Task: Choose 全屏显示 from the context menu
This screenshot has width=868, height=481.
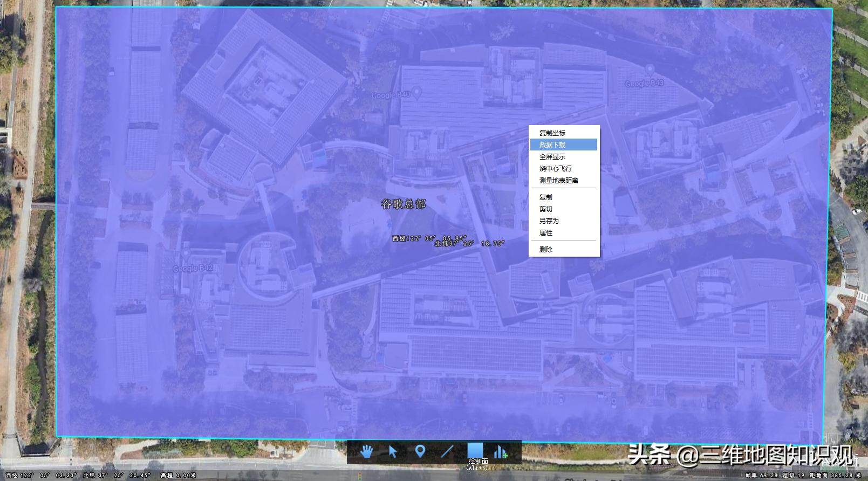Action: [x=564, y=156]
